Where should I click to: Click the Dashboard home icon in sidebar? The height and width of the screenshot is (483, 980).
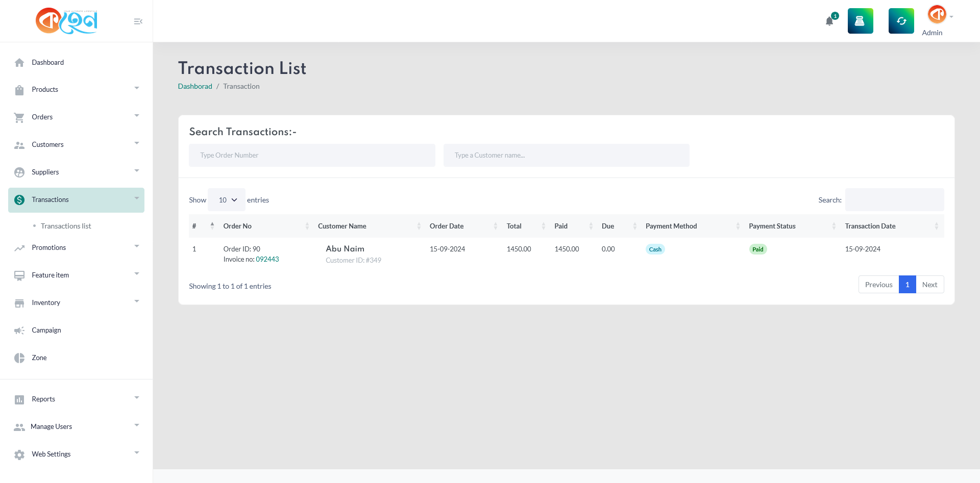19,63
